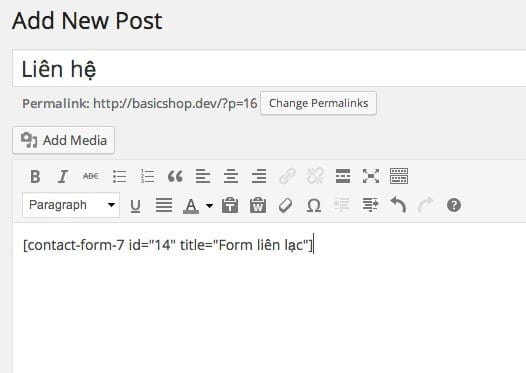Align text left

tap(203, 176)
